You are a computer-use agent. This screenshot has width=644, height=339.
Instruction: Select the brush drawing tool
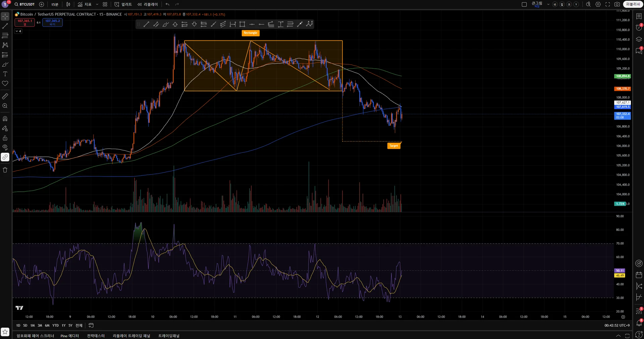click(x=5, y=64)
